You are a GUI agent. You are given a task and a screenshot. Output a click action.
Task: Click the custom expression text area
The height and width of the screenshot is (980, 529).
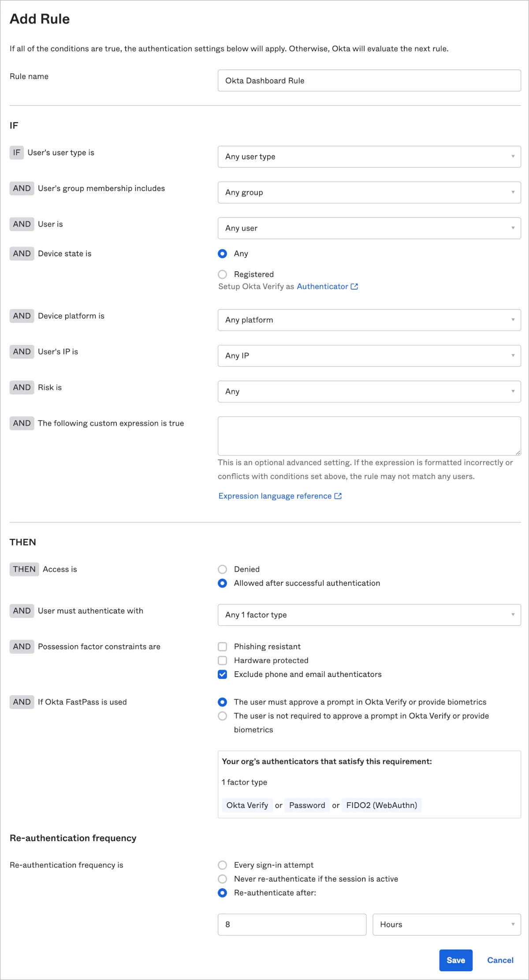(x=369, y=436)
